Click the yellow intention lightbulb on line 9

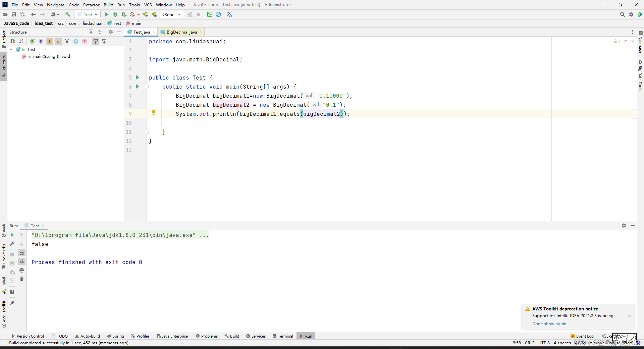[x=154, y=113]
